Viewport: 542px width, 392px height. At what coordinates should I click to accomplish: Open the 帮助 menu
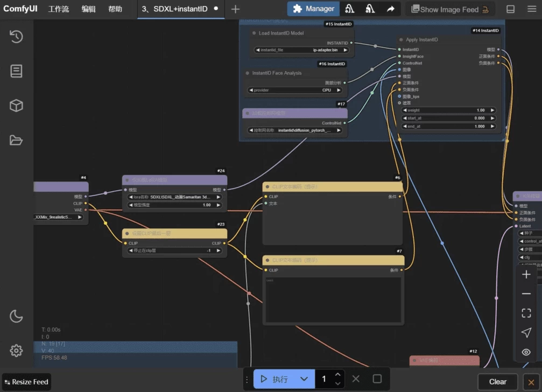tap(115, 9)
